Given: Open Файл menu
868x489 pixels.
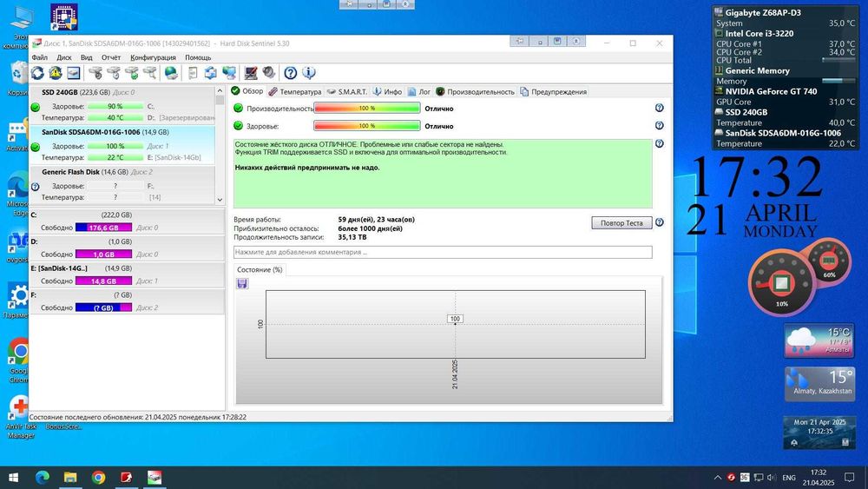Looking at the screenshot, I should click(39, 57).
